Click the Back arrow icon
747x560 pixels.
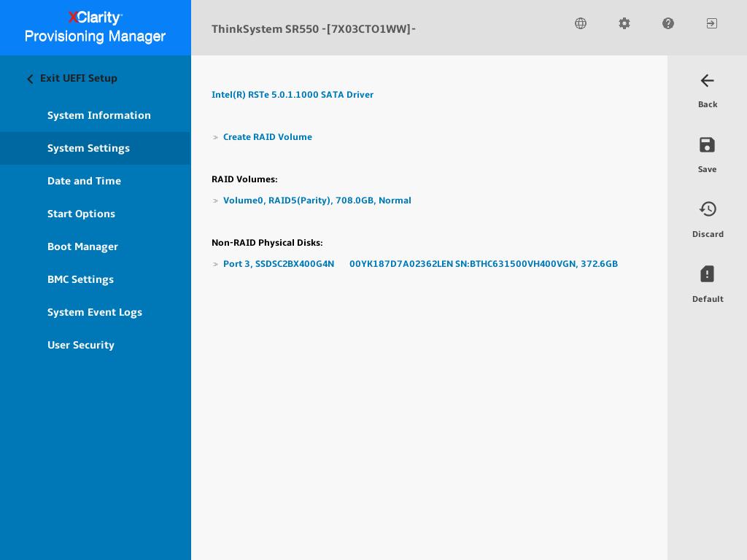click(x=707, y=81)
